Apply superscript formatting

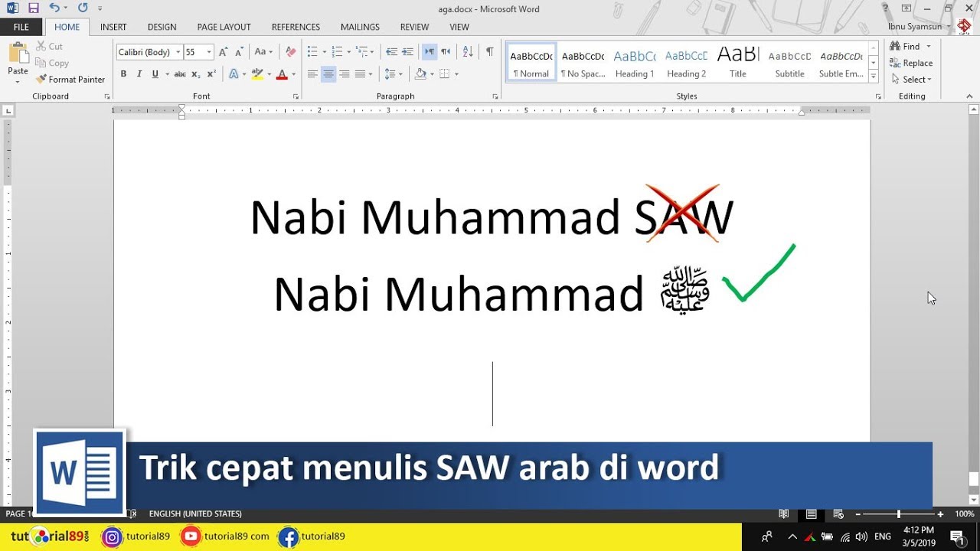[x=211, y=74]
